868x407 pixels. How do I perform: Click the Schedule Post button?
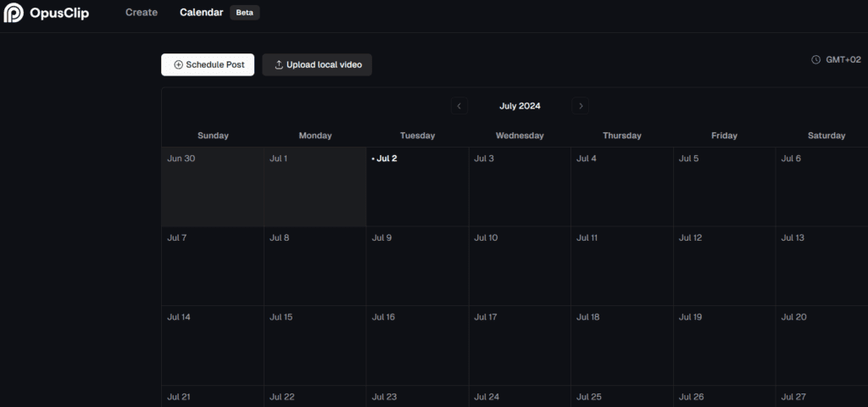(208, 65)
